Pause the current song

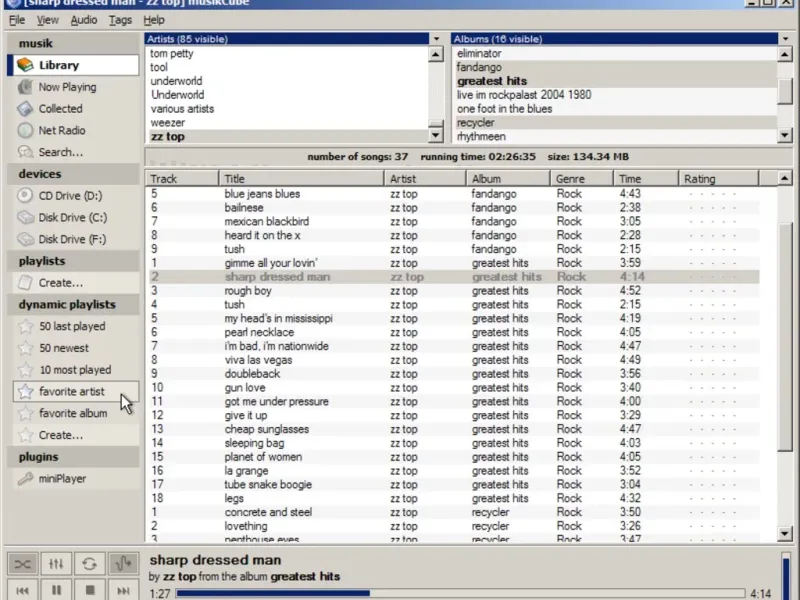click(x=57, y=591)
